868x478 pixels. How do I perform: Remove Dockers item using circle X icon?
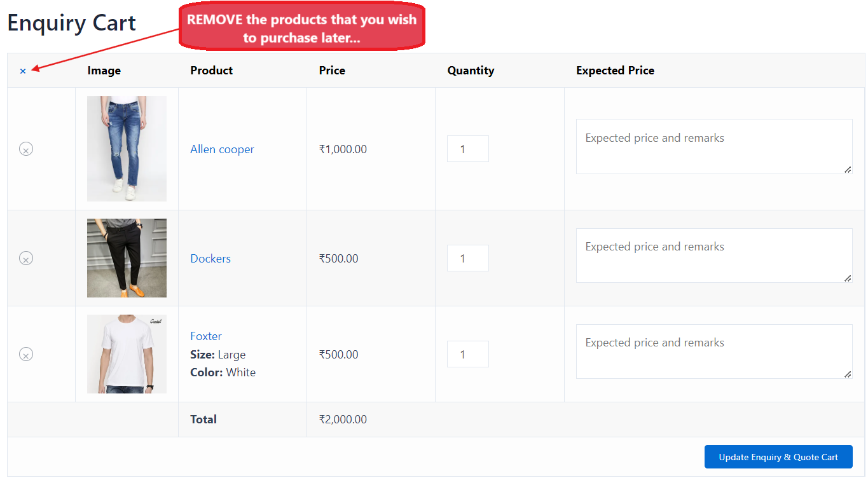tap(26, 258)
